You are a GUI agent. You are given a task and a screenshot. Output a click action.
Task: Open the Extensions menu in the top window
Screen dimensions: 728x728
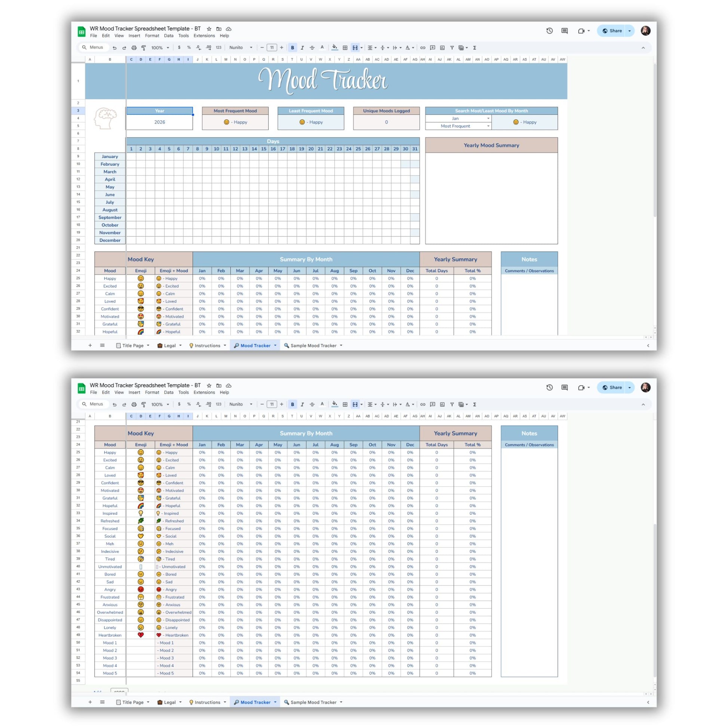coord(204,36)
